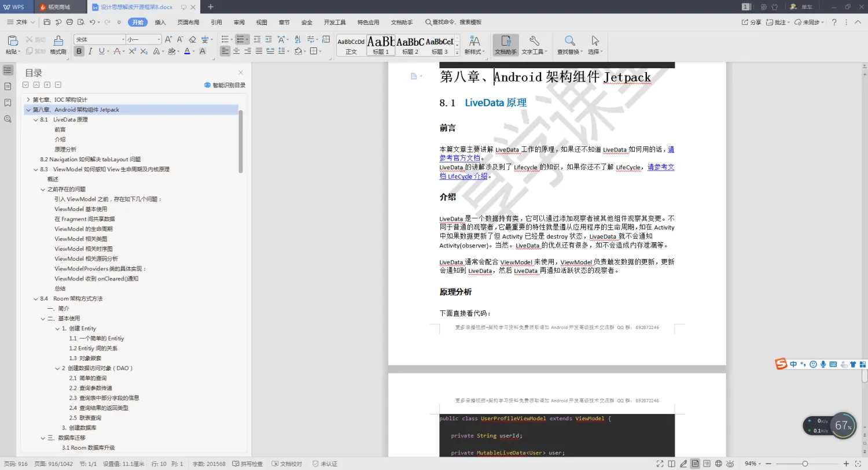Click the zoom in plus button
This screenshot has height=470, width=868.
point(846,464)
